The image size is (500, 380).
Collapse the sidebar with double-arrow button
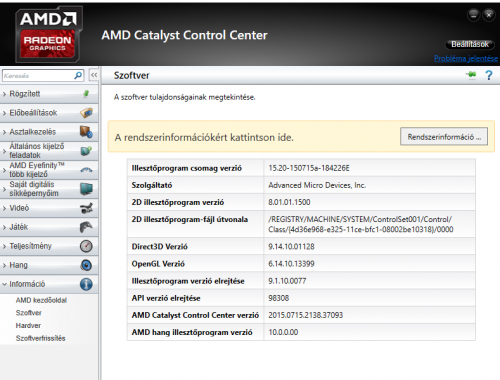(x=94, y=75)
